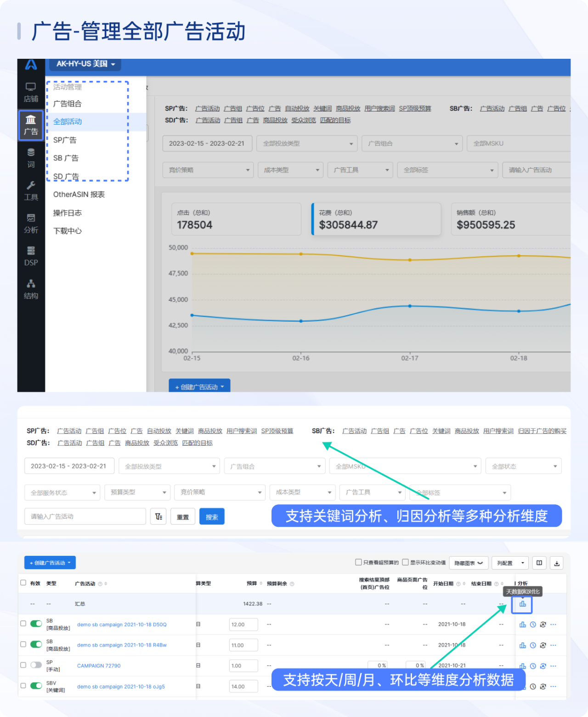Open 全部MSKU dropdown left of 全部状态
The height and width of the screenshot is (717, 588).
[x=405, y=466]
